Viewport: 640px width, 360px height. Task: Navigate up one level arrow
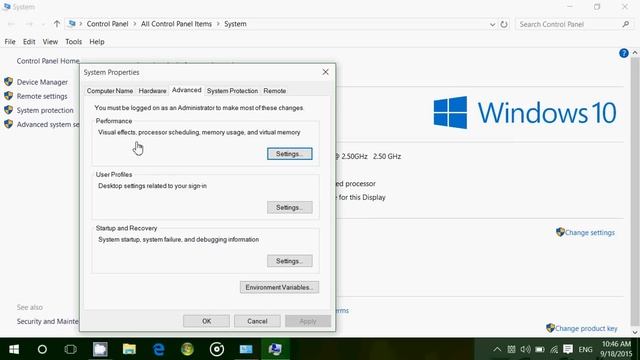click(57, 24)
